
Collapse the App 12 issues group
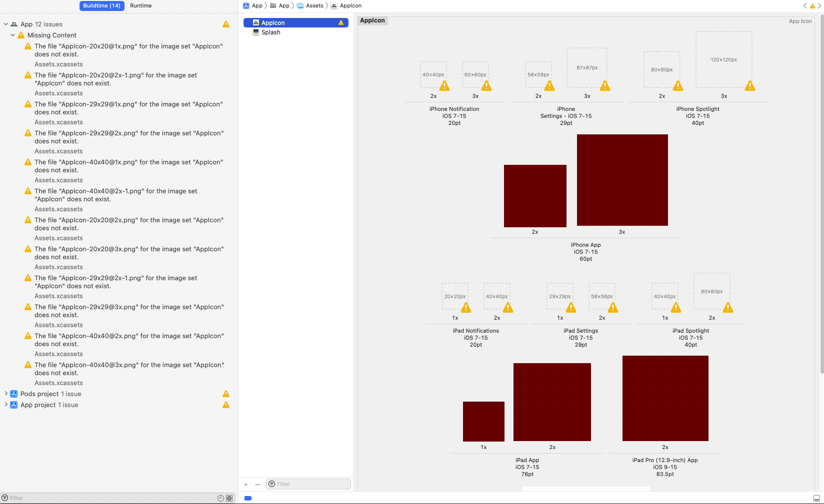5,24
